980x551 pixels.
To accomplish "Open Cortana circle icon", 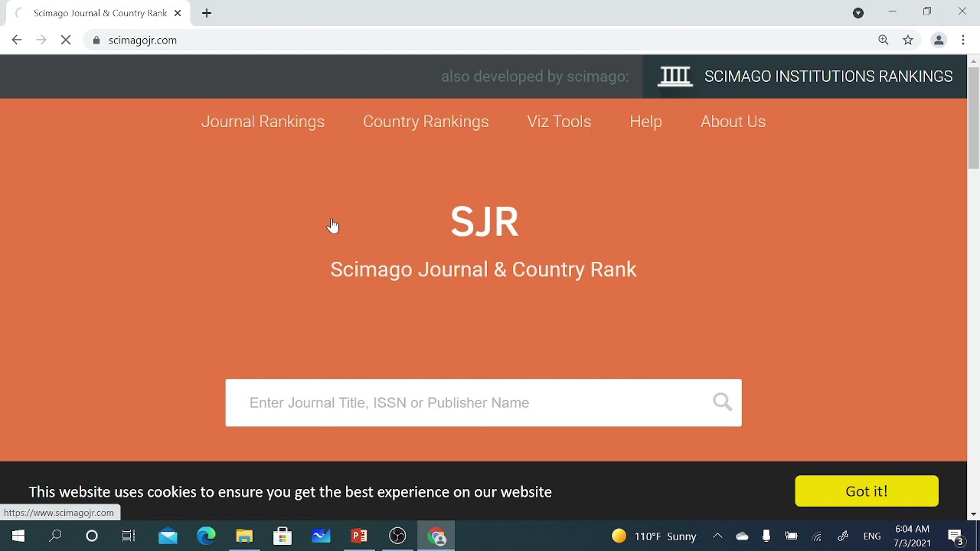I will pos(92,536).
